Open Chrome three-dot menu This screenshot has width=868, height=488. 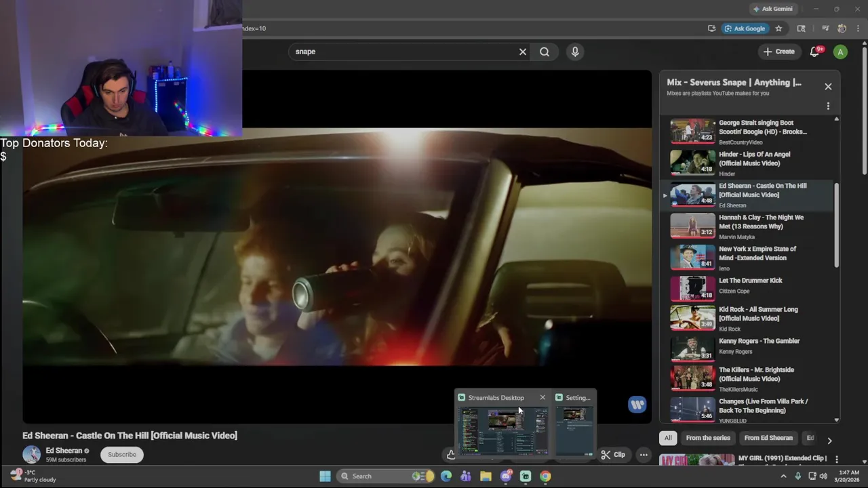click(858, 28)
